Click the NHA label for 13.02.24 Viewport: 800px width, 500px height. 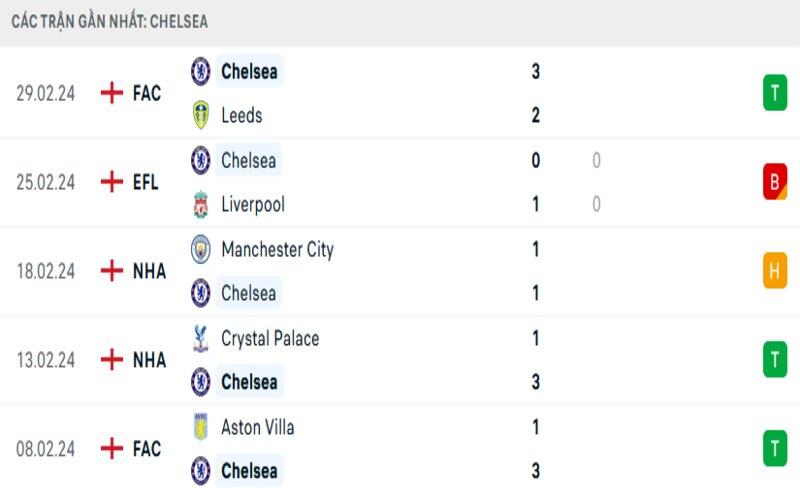click(x=149, y=360)
